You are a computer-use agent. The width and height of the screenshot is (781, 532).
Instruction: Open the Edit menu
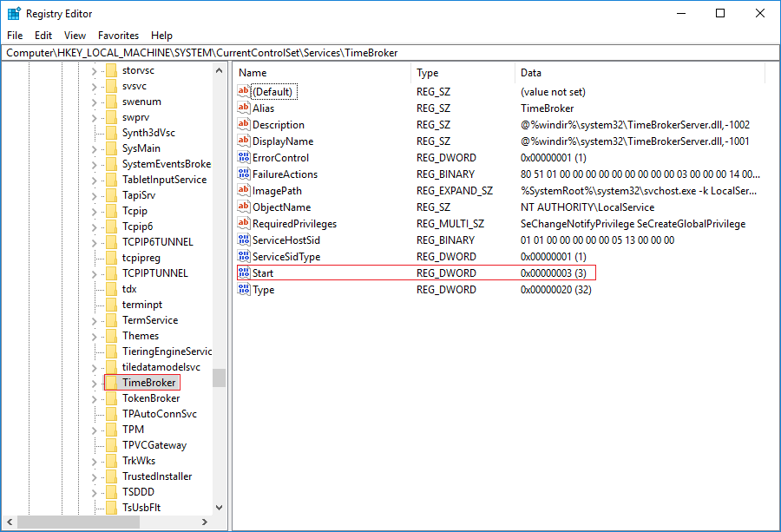click(x=43, y=36)
